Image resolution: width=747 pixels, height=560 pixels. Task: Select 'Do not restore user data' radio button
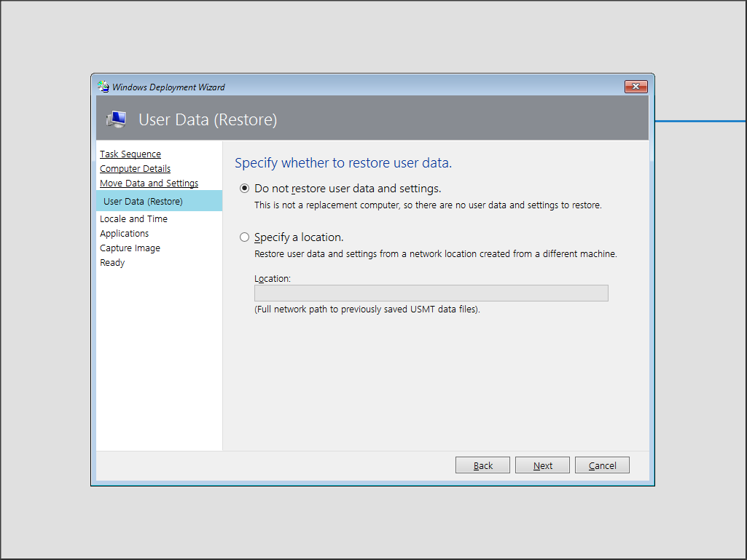point(245,189)
